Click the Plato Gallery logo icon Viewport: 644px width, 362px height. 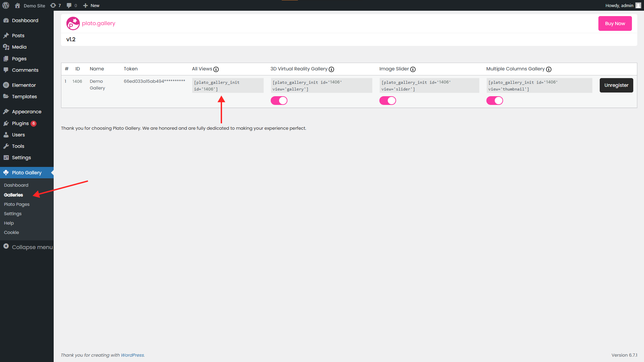point(72,23)
